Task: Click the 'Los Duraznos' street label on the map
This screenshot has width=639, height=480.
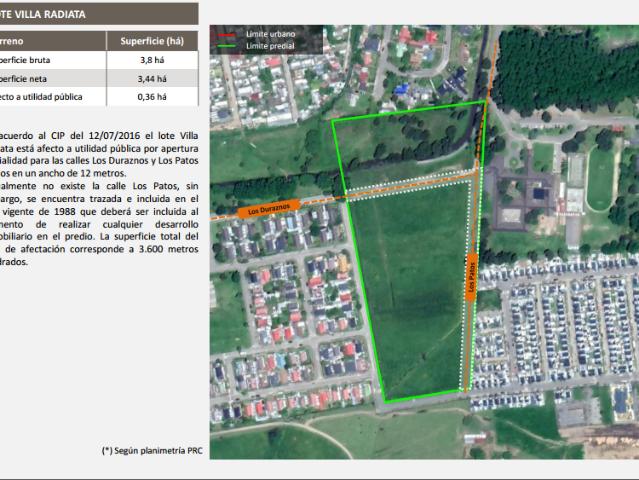Action: [x=269, y=209]
